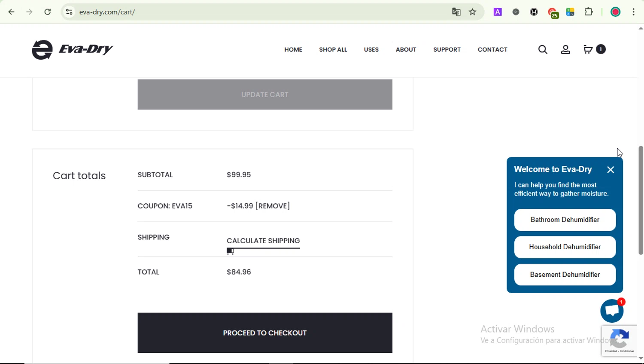Viewport: 644px width, 364px height.
Task: Open the Chrome profile avatar
Action: tap(615, 12)
